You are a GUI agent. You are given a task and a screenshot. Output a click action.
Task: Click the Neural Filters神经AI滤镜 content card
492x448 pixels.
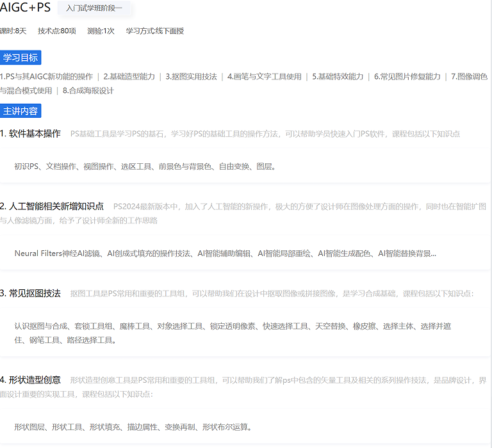tap(245, 253)
